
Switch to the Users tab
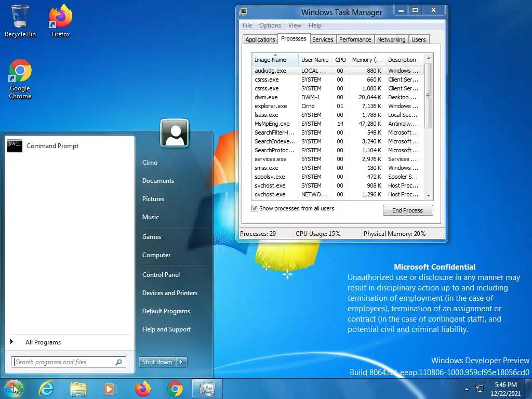click(x=419, y=39)
